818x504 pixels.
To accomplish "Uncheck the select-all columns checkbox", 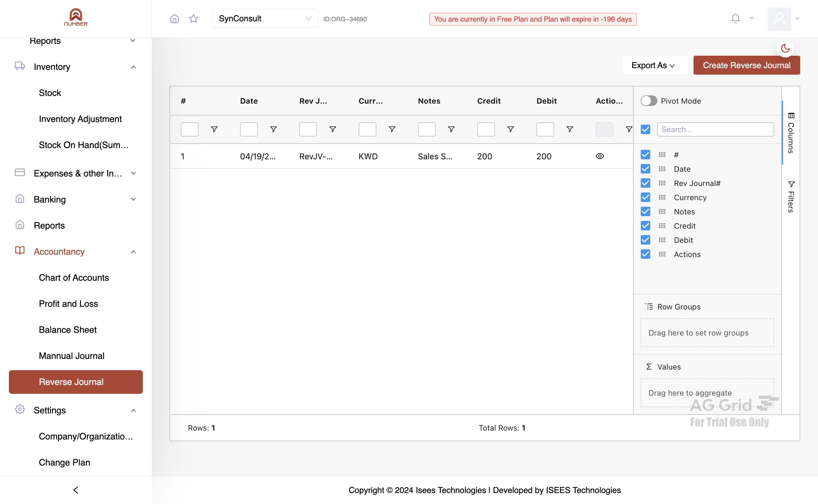I will [x=646, y=129].
